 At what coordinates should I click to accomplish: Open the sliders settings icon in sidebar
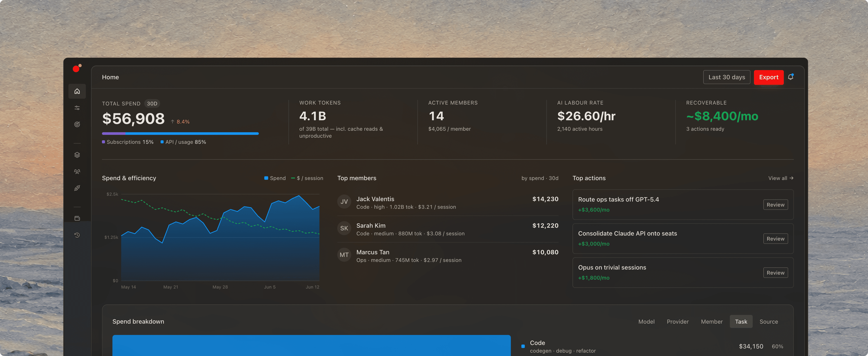77,108
